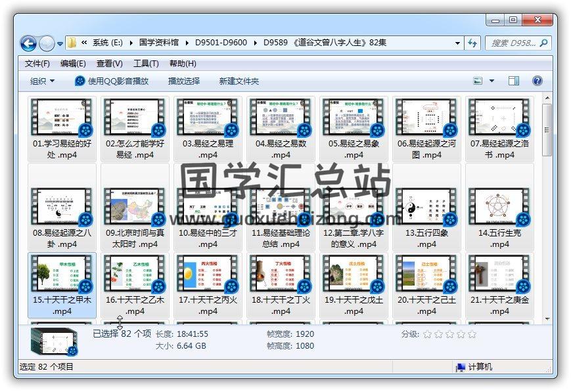571x392 pixels.
Task: Click the QQ影音 player icon in toolbar
Action: 80,81
